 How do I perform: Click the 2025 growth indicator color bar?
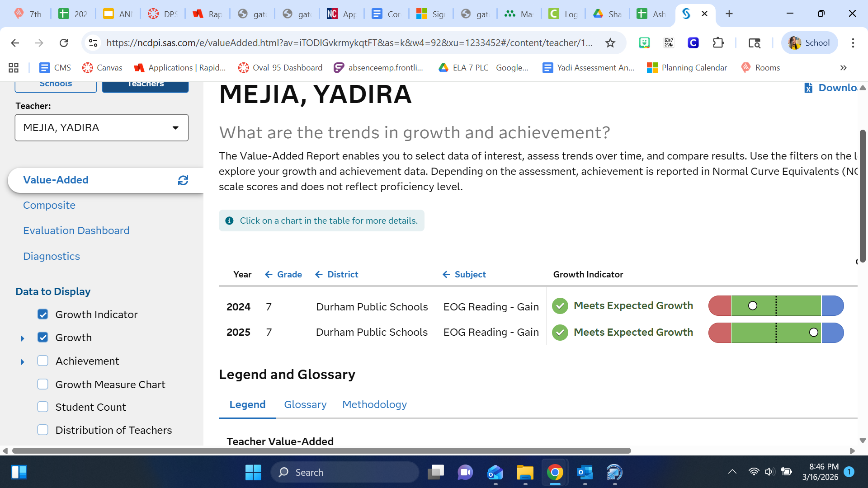click(x=776, y=333)
